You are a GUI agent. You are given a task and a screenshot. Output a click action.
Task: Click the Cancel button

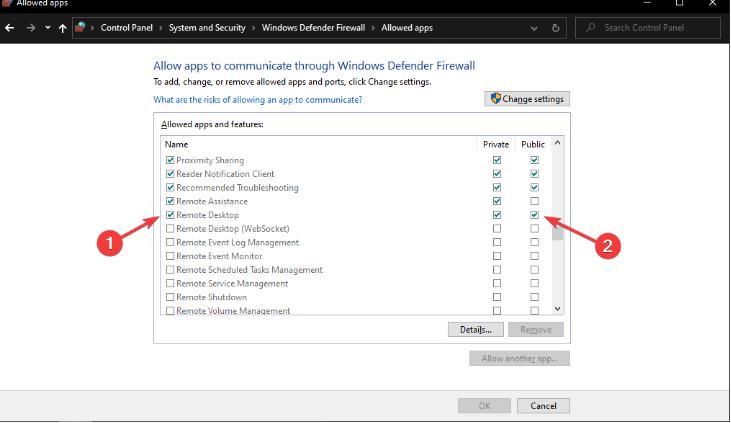pyautogui.click(x=543, y=406)
